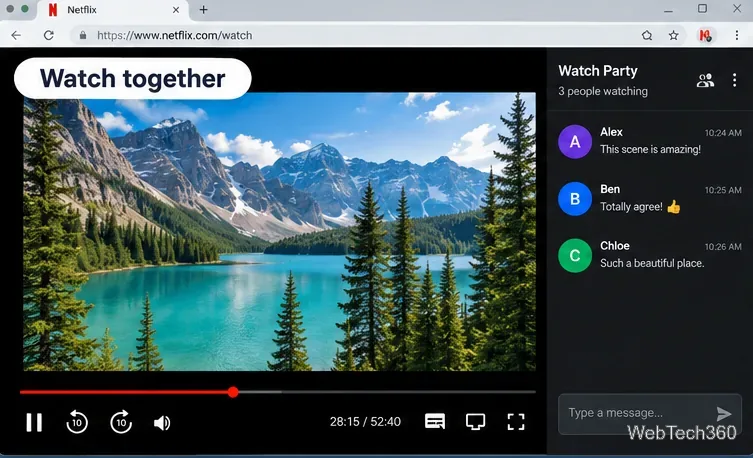
Task: Click Ben's name in chat
Action: tap(610, 189)
